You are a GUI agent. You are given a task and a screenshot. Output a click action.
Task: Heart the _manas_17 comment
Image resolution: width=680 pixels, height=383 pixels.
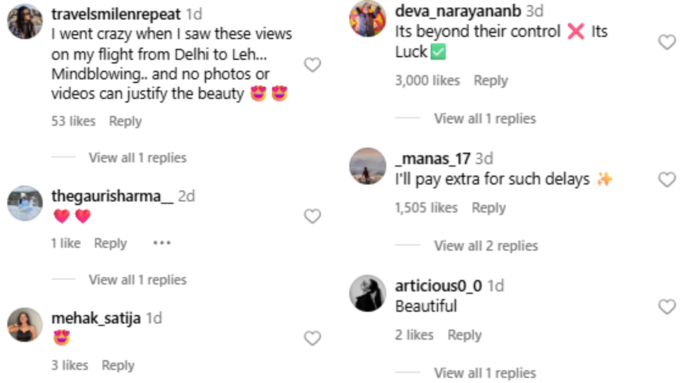point(667,179)
